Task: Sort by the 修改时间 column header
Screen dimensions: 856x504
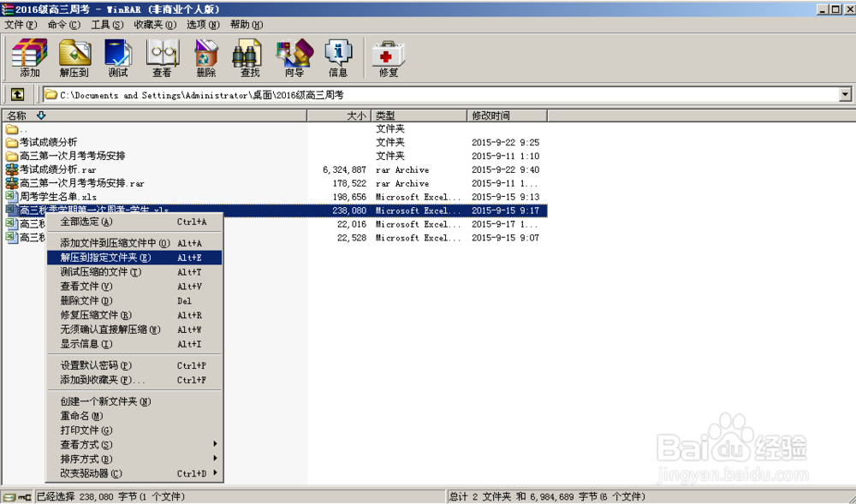Action: click(507, 116)
